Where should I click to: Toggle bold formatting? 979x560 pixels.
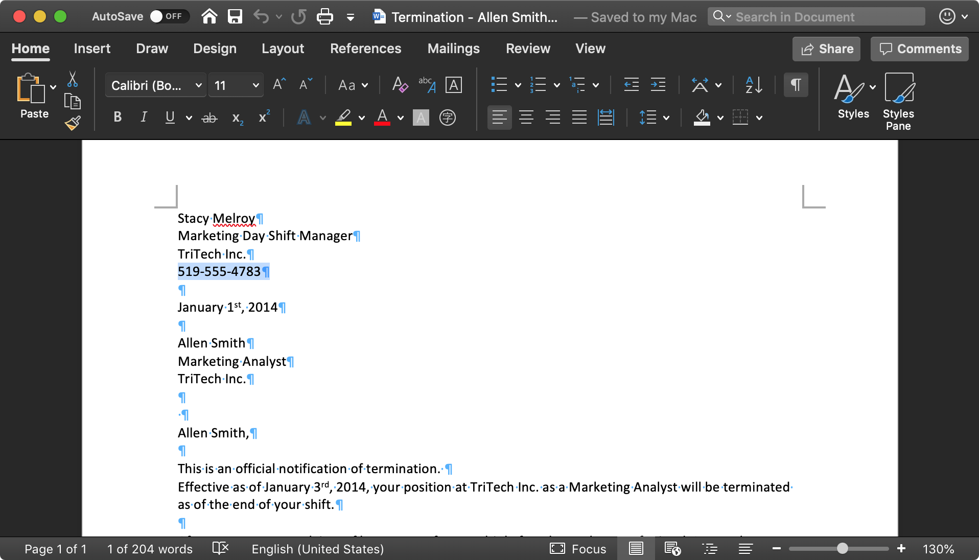[x=118, y=117]
